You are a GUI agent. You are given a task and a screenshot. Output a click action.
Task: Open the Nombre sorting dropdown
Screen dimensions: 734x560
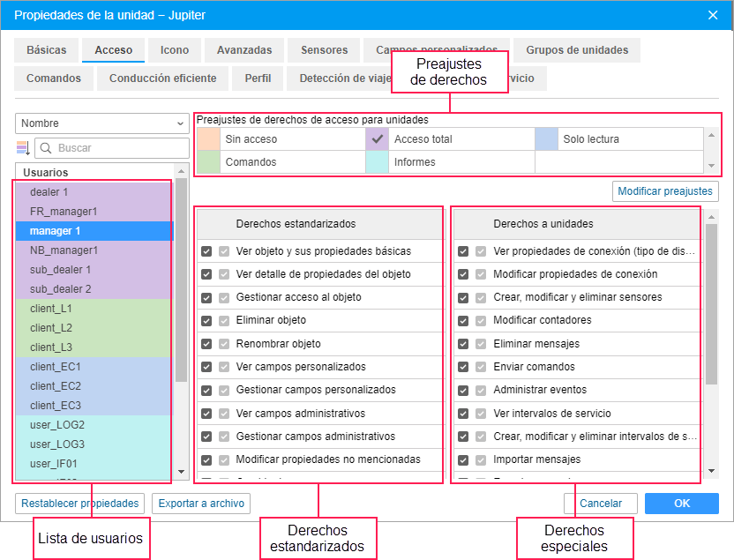[102, 123]
